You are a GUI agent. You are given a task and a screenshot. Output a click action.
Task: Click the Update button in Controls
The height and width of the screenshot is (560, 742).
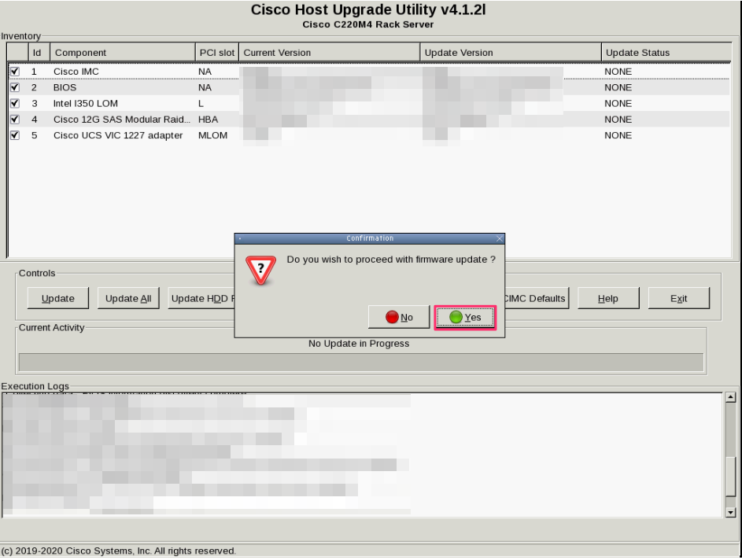point(58,298)
